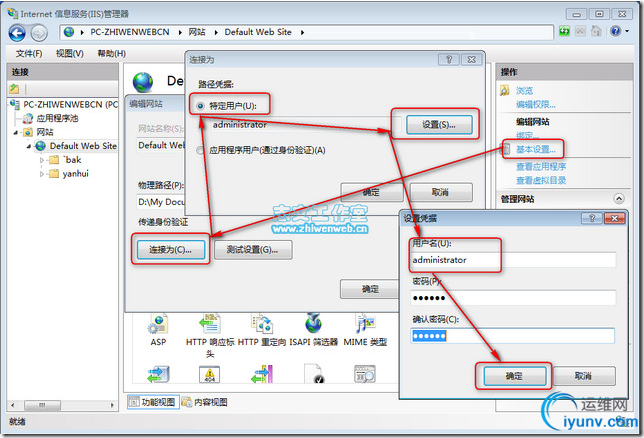Click 确定 in 编辑网站 dialog
Image resolution: width=644 pixels, height=438 pixels.
pyautogui.click(x=370, y=289)
